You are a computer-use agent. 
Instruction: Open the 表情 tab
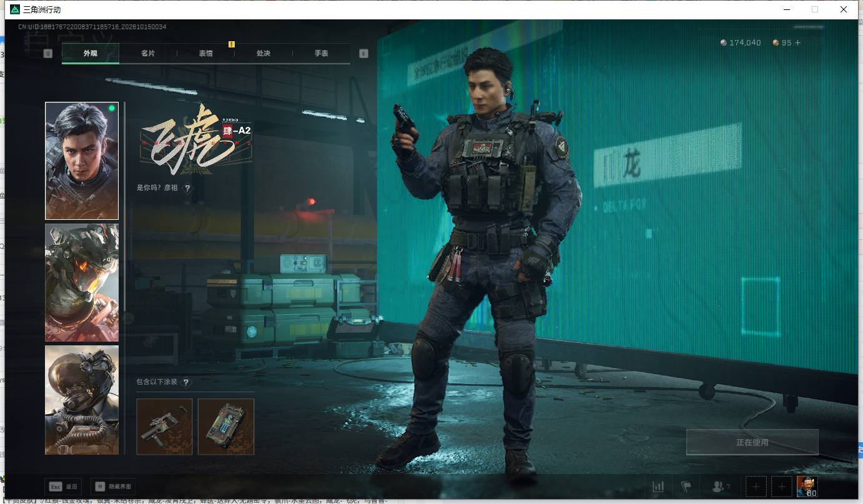click(205, 54)
